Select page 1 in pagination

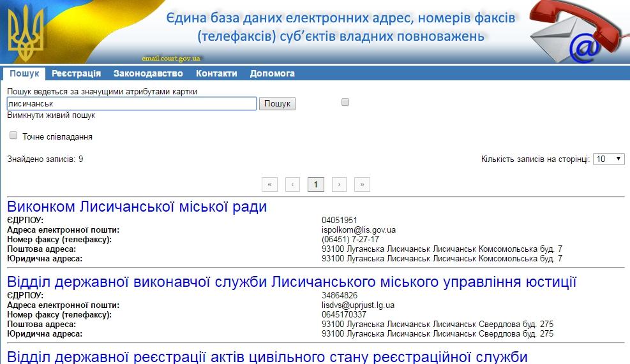(x=315, y=185)
